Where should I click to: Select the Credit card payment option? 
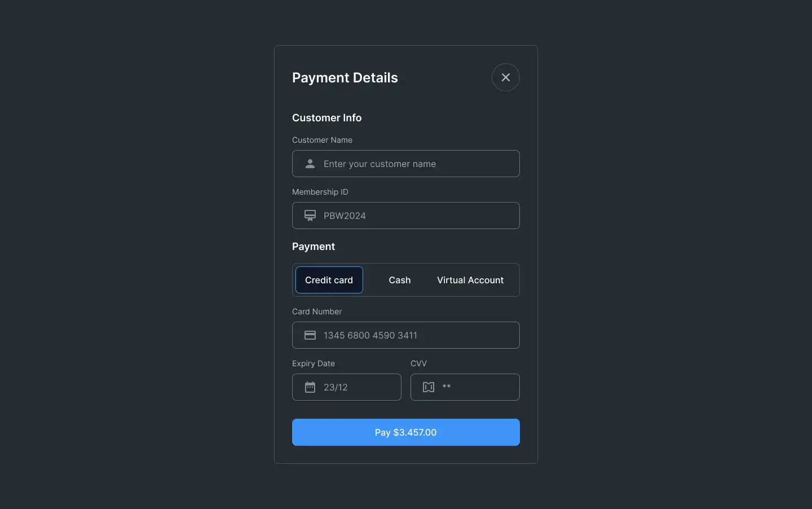[x=329, y=280]
